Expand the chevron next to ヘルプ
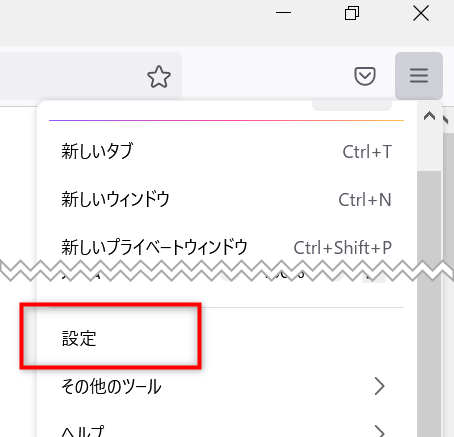The height and width of the screenshot is (437, 454). click(379, 431)
